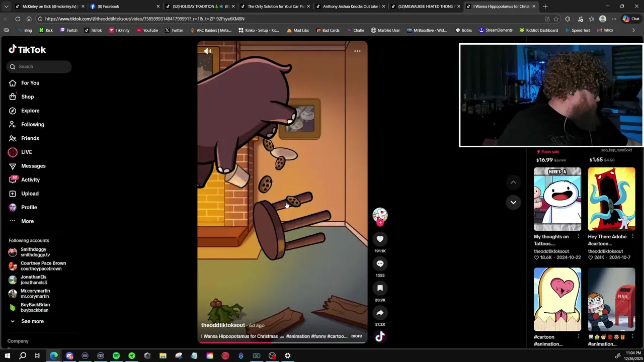
Task: Open File Explorer from the taskbar
Action: tap(163, 356)
